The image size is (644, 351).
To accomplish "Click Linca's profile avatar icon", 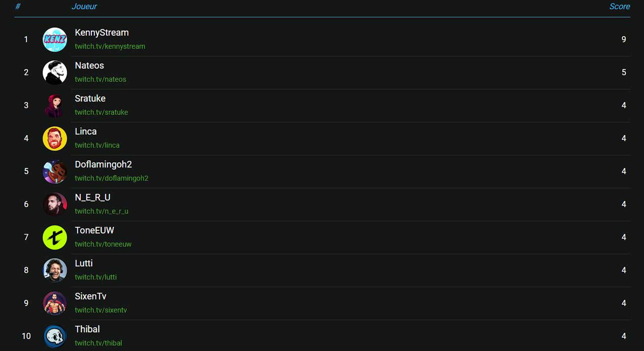I will coord(54,138).
